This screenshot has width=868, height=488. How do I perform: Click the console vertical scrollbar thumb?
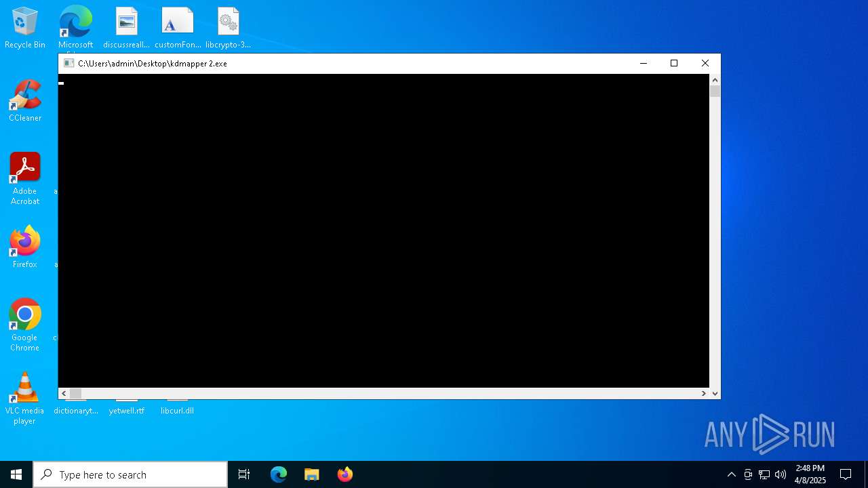[715, 91]
